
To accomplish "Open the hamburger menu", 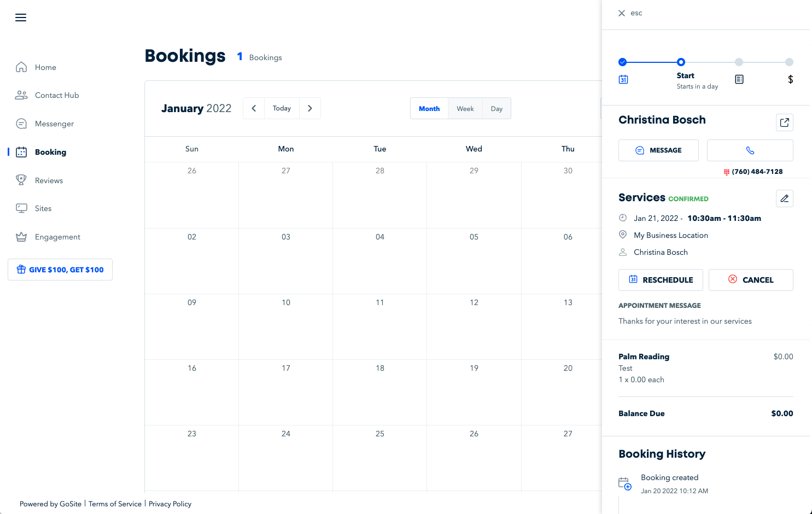I will point(21,17).
